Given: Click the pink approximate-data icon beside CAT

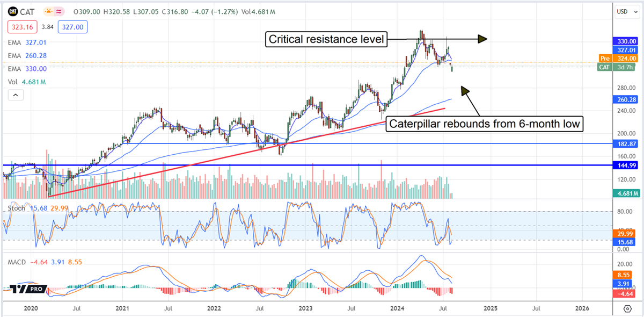Looking at the screenshot, I should click(59, 11).
